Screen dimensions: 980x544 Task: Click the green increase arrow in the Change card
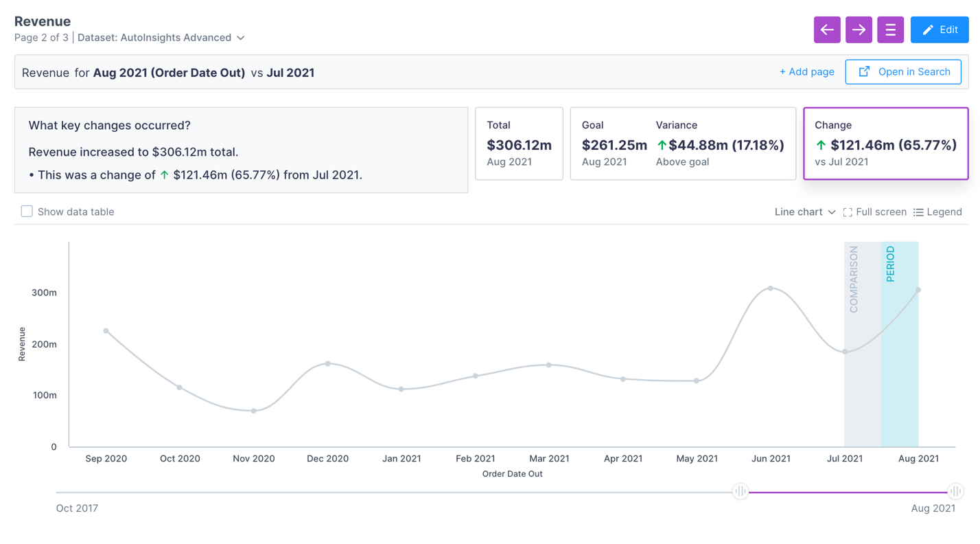tap(821, 145)
